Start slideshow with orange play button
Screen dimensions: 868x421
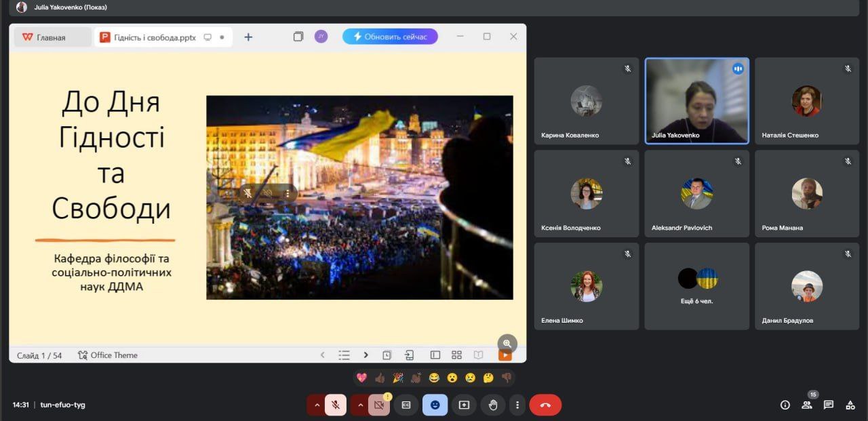coord(505,355)
